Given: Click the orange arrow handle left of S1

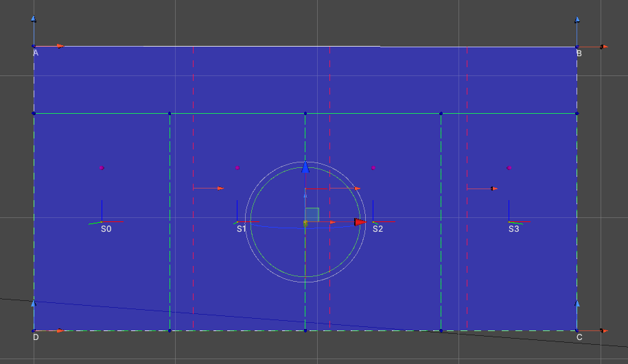Looking at the screenshot, I should [x=220, y=188].
